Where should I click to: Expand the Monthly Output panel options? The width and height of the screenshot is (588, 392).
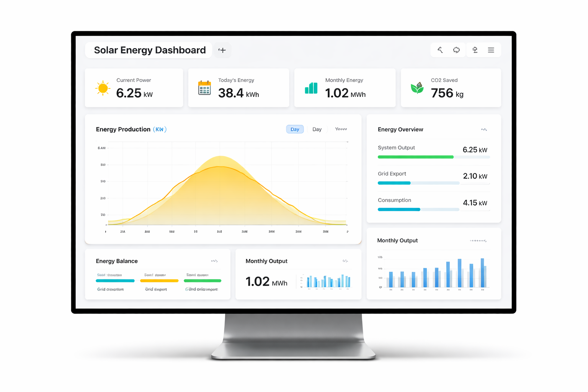[x=479, y=240]
